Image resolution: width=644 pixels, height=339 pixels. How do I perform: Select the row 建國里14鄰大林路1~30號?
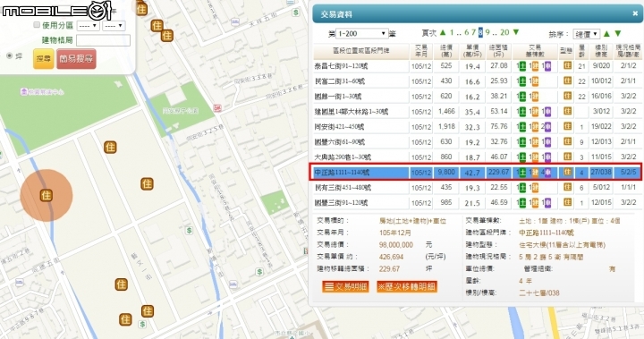(477, 111)
